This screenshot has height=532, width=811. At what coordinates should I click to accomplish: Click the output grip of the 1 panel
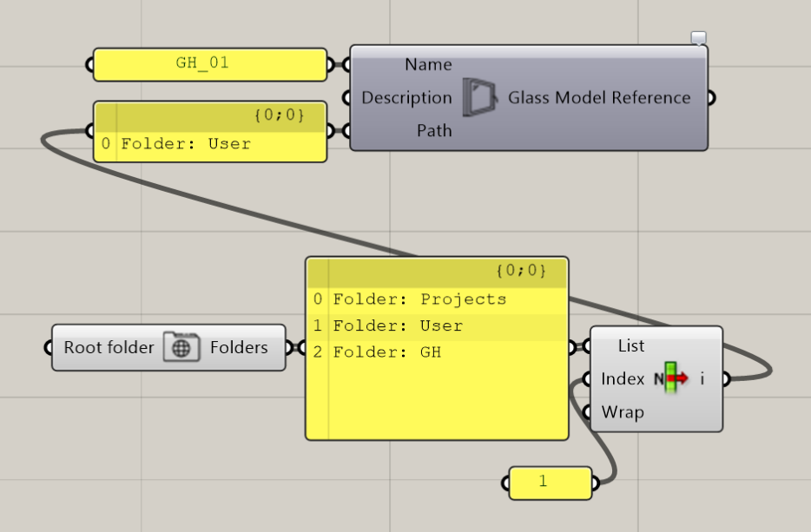click(x=596, y=483)
